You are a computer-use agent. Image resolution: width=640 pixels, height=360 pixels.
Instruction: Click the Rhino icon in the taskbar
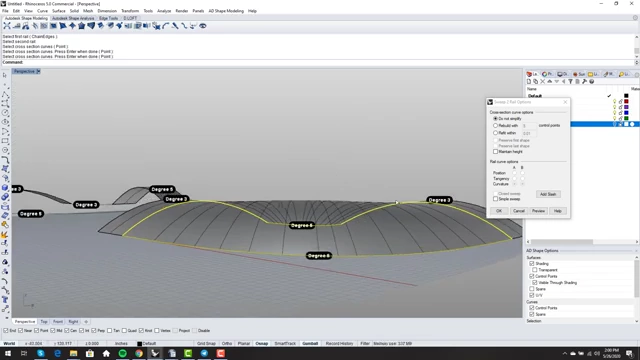pyautogui.click(x=155, y=353)
